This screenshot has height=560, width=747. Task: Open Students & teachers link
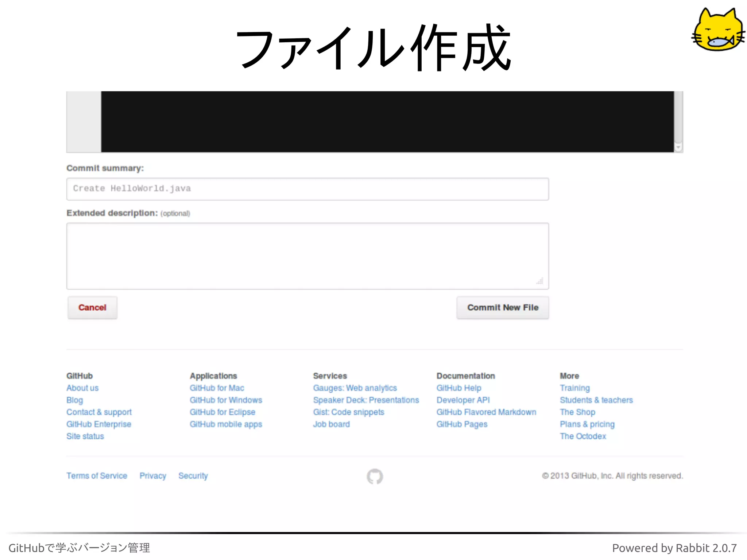(x=596, y=400)
